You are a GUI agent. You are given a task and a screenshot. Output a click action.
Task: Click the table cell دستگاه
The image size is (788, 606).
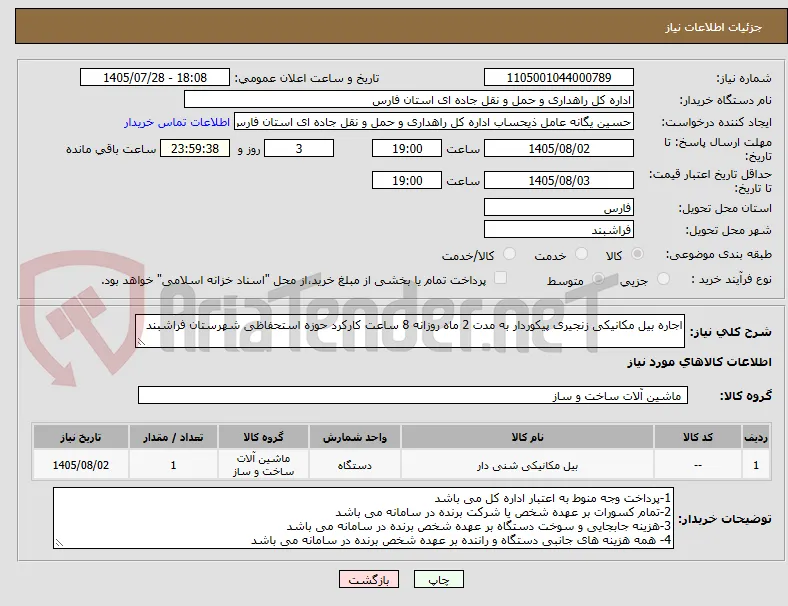pos(355,465)
